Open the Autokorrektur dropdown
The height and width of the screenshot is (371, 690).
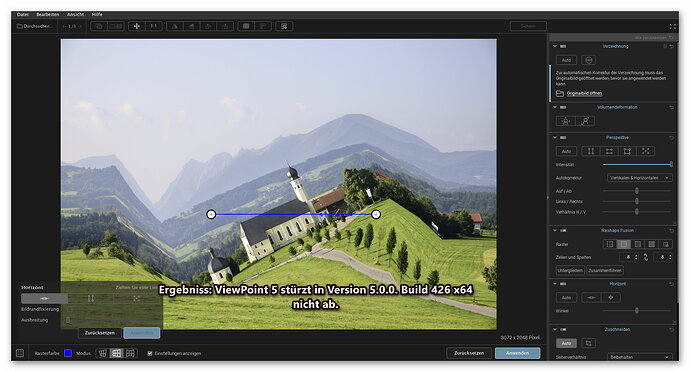pyautogui.click(x=639, y=178)
